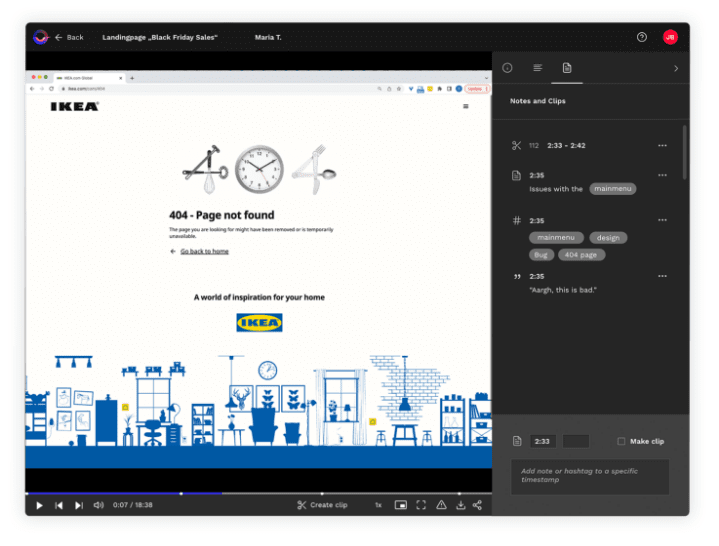Open IKEA page hamburger menu

point(465,106)
